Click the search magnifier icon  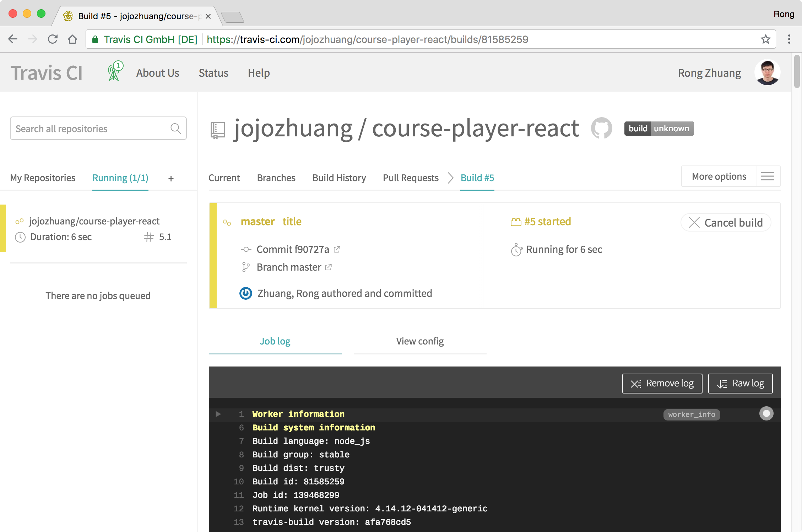coord(175,128)
